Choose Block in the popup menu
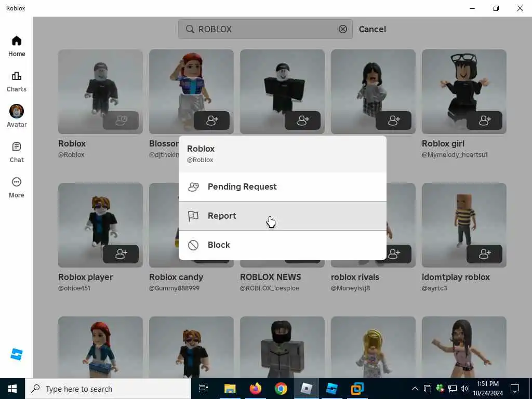The height and width of the screenshot is (399, 532). pos(282,245)
